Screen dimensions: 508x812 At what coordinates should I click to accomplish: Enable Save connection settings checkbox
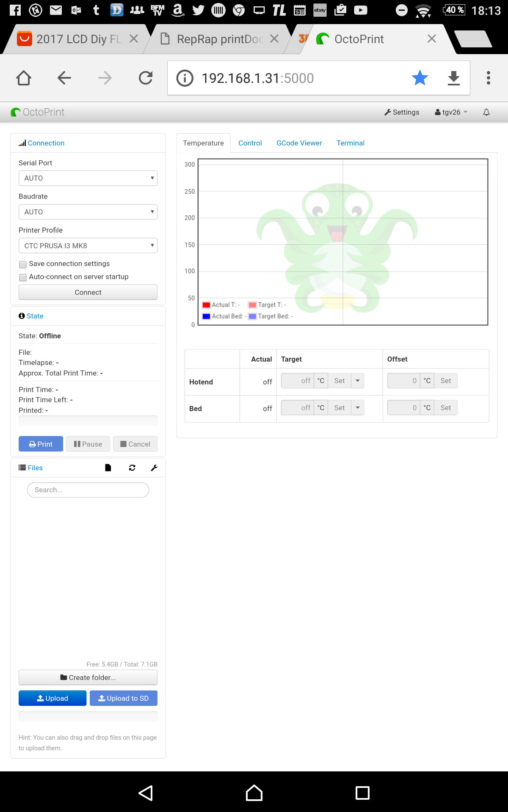[x=23, y=264]
